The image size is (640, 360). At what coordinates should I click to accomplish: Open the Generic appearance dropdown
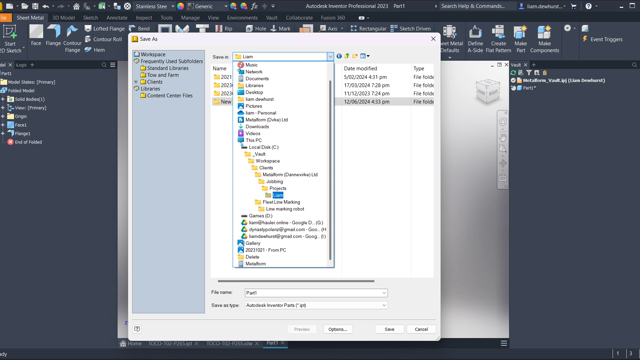[226, 6]
